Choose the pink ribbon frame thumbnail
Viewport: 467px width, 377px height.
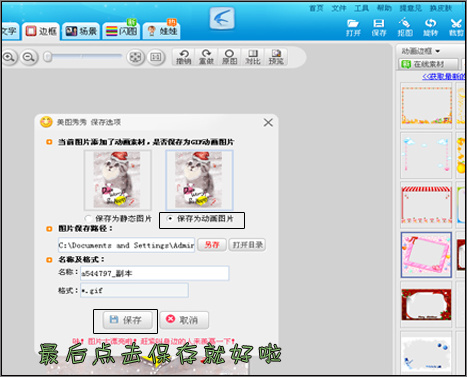426,255
